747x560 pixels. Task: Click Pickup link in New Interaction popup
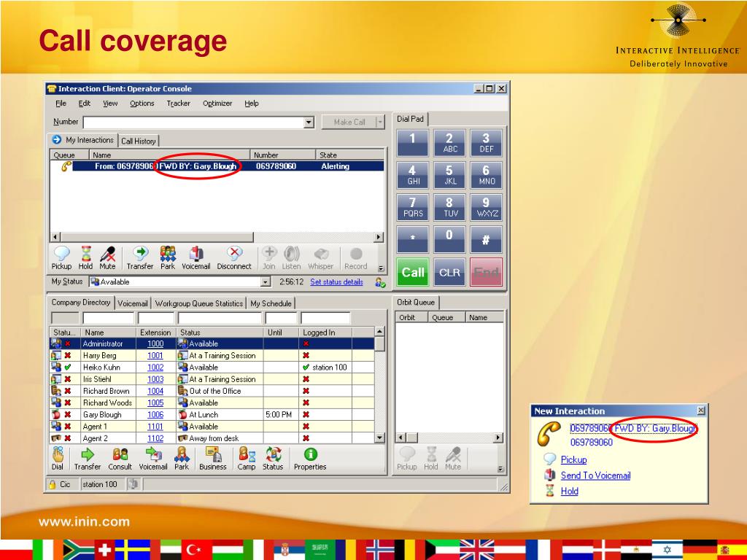[573, 459]
